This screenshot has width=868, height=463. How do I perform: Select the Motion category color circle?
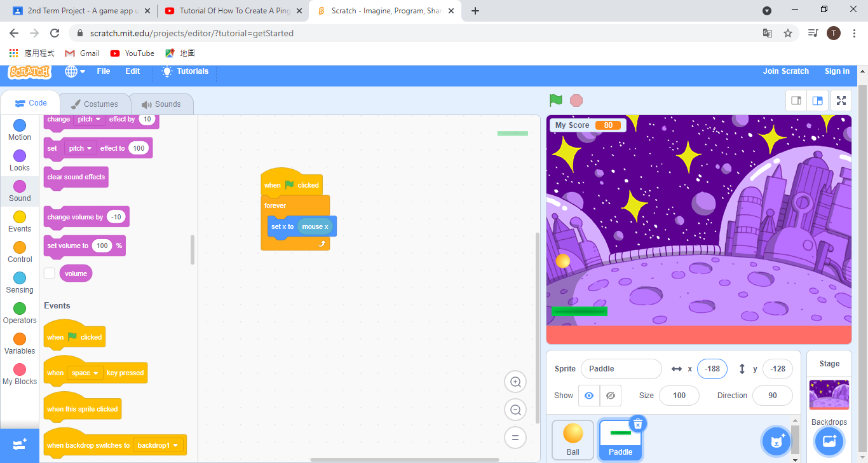(20, 125)
